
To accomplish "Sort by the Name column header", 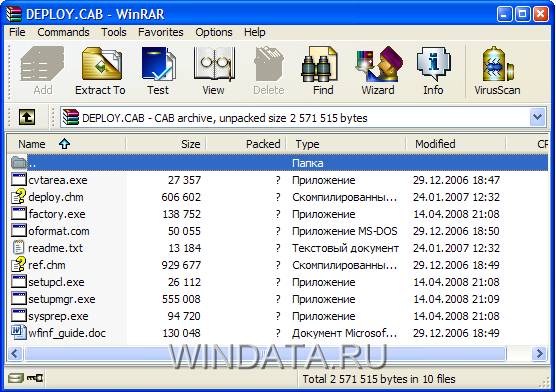I will 67,144.
